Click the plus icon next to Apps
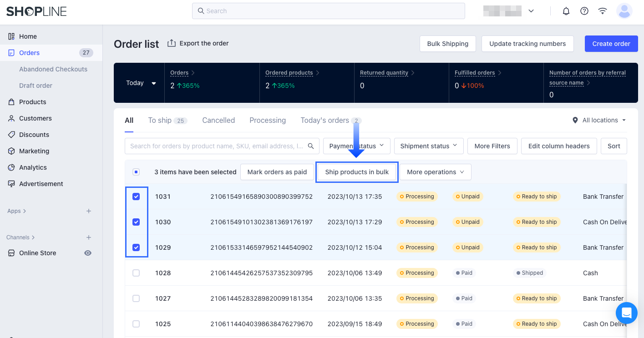644x338 pixels. [89, 211]
